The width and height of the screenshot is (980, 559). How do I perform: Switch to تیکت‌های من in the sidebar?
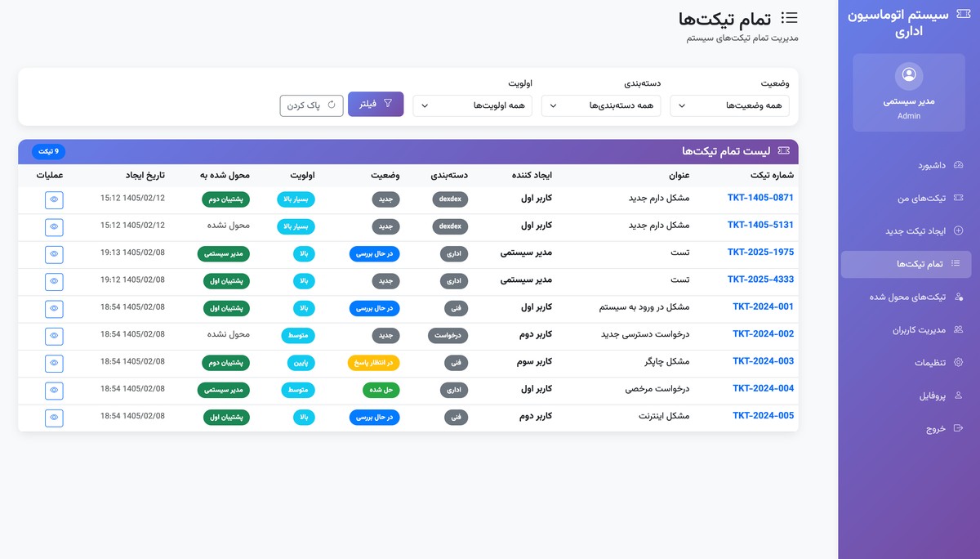[921, 198]
